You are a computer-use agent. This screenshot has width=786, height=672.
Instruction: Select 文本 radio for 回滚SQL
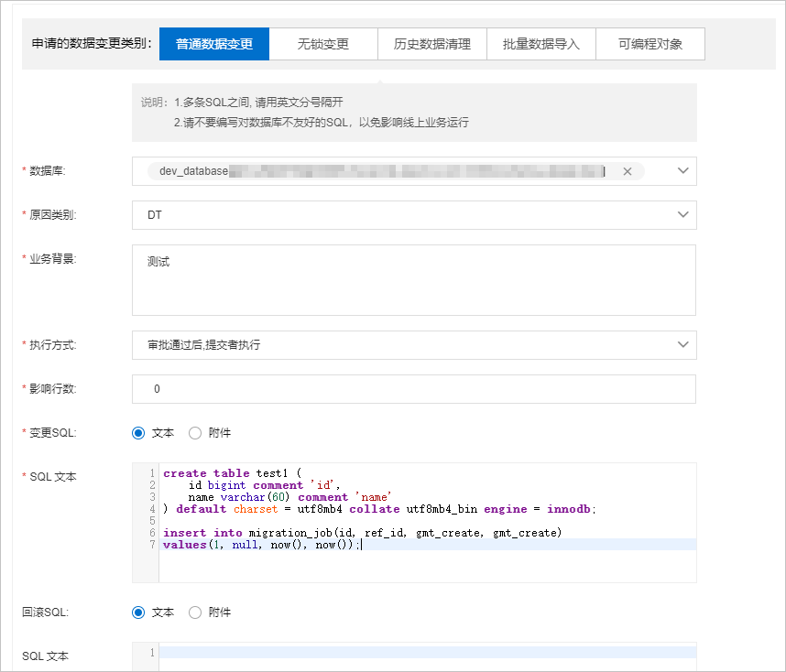click(x=138, y=612)
